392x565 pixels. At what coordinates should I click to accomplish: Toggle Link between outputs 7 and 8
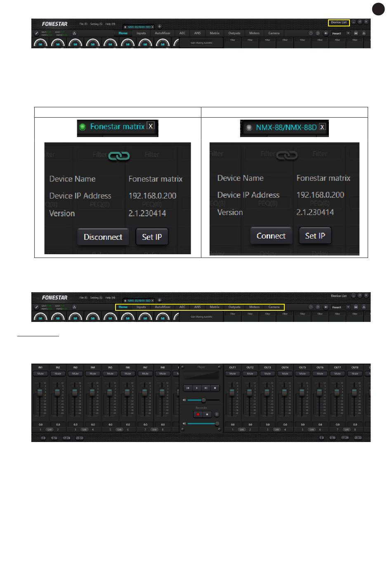pyautogui.click(x=346, y=430)
